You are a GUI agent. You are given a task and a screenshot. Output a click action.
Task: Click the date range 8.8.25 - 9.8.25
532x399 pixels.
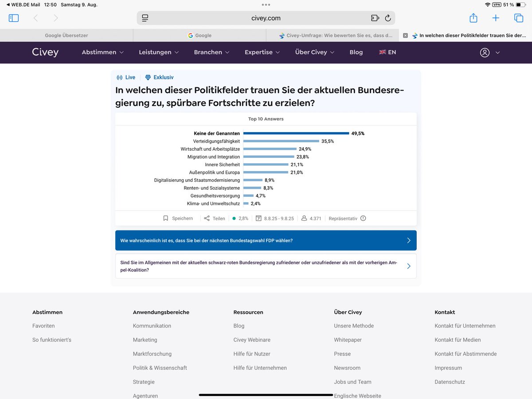[275, 218]
